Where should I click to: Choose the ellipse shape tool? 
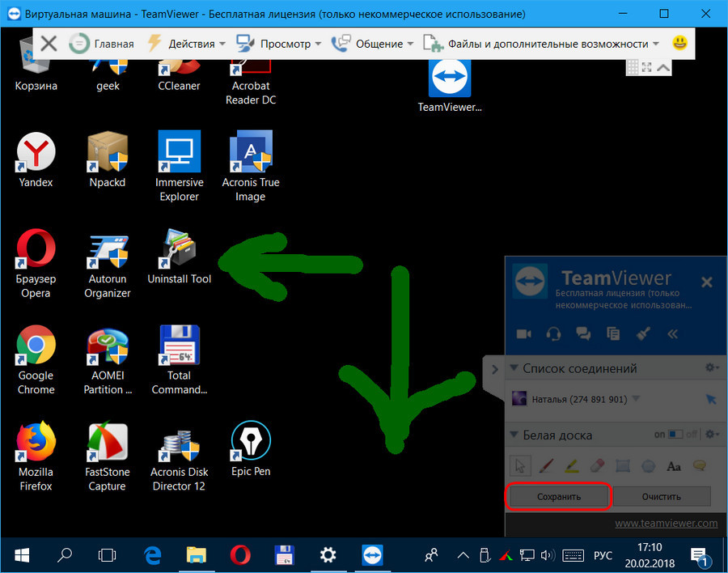point(648,466)
